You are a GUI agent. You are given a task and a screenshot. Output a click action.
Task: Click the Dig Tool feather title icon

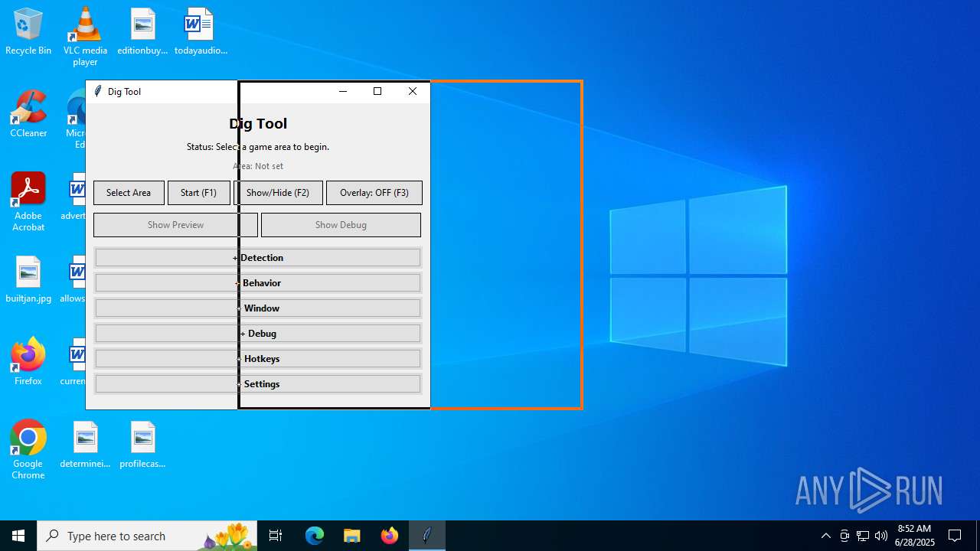coord(97,91)
